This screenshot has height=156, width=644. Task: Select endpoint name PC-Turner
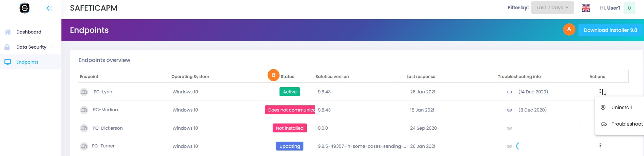click(103, 146)
